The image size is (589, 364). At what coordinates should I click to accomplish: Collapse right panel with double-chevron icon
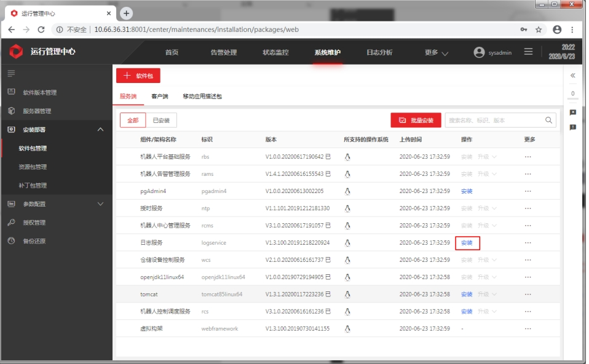pos(573,76)
